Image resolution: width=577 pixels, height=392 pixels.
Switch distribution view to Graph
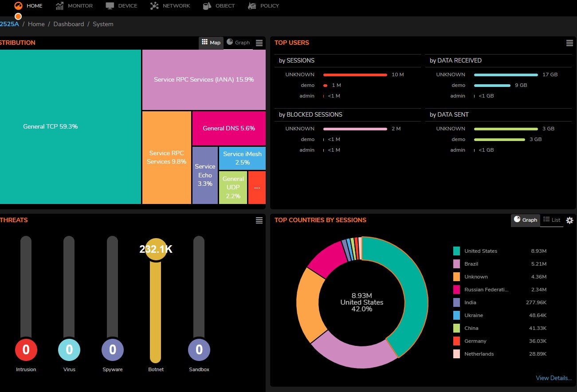point(238,43)
